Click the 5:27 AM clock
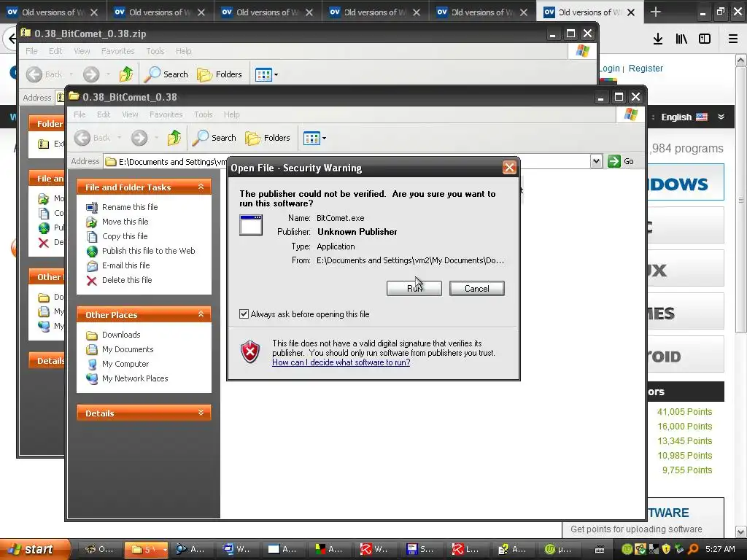747x560 pixels. 720,549
